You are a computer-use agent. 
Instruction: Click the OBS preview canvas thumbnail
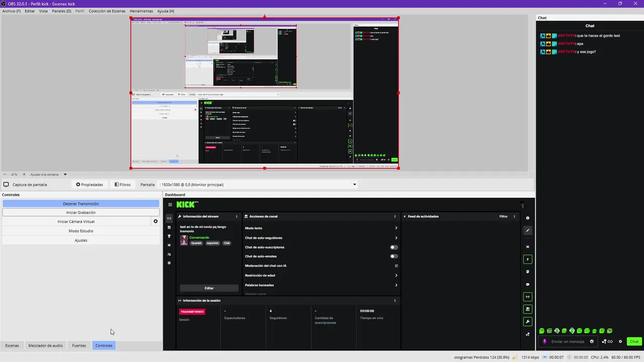pyautogui.click(x=265, y=94)
